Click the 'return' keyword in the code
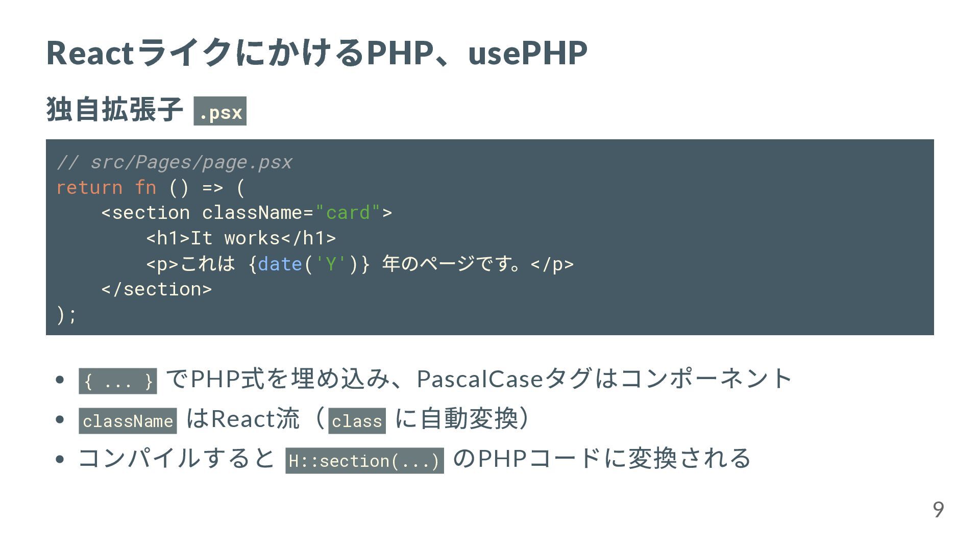This screenshot has height=551, width=980. [x=89, y=187]
